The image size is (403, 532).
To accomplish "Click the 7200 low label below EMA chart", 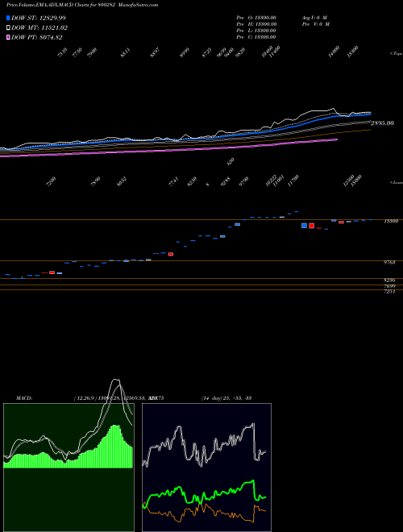I will 51,182.
